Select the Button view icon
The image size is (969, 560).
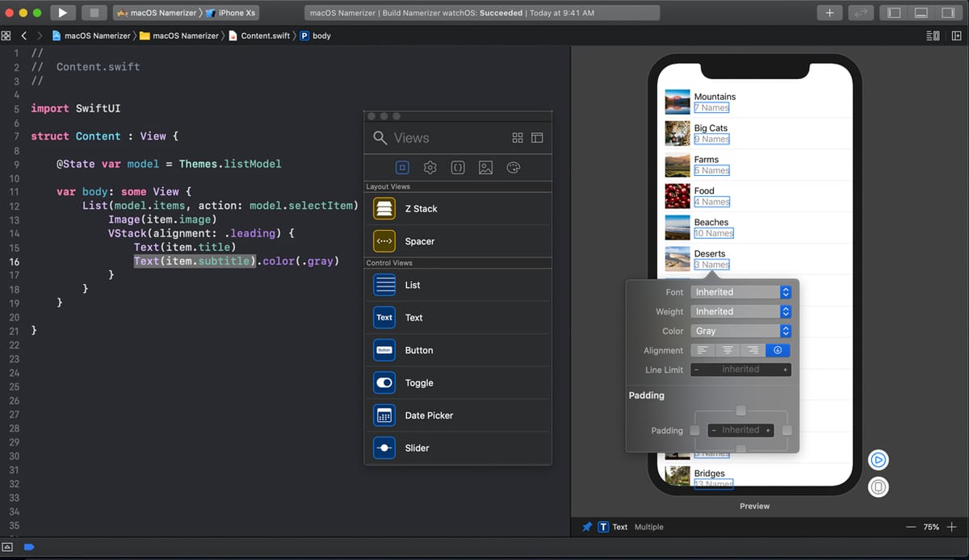point(384,350)
